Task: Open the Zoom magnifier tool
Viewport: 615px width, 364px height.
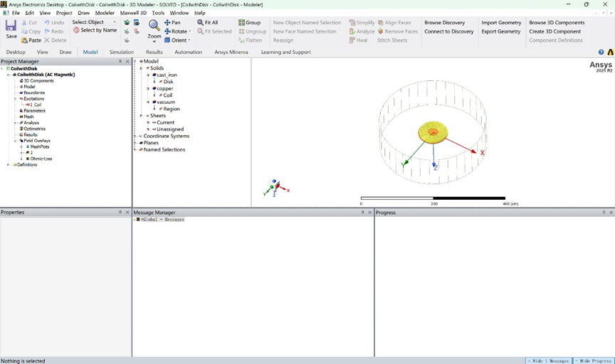Action: point(154,26)
